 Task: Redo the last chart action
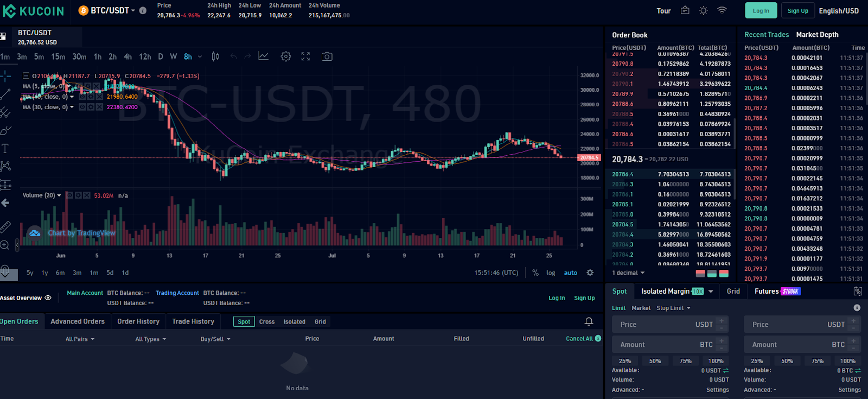[247, 56]
